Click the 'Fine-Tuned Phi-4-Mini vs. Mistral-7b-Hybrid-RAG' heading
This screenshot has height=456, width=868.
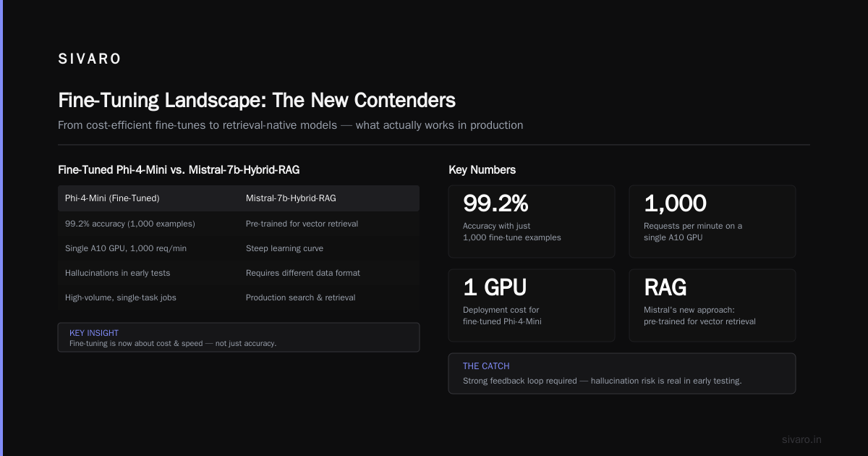[x=179, y=170]
